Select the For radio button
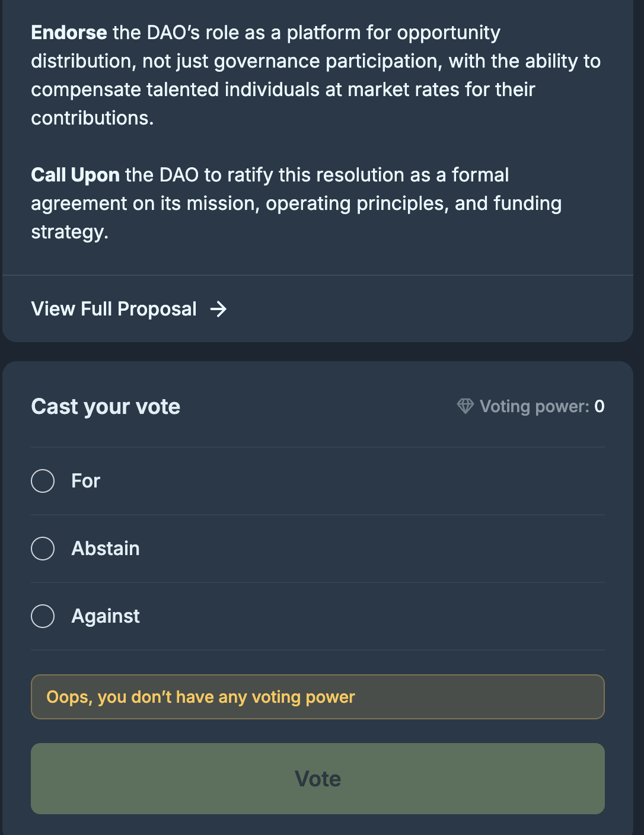 pos(43,481)
